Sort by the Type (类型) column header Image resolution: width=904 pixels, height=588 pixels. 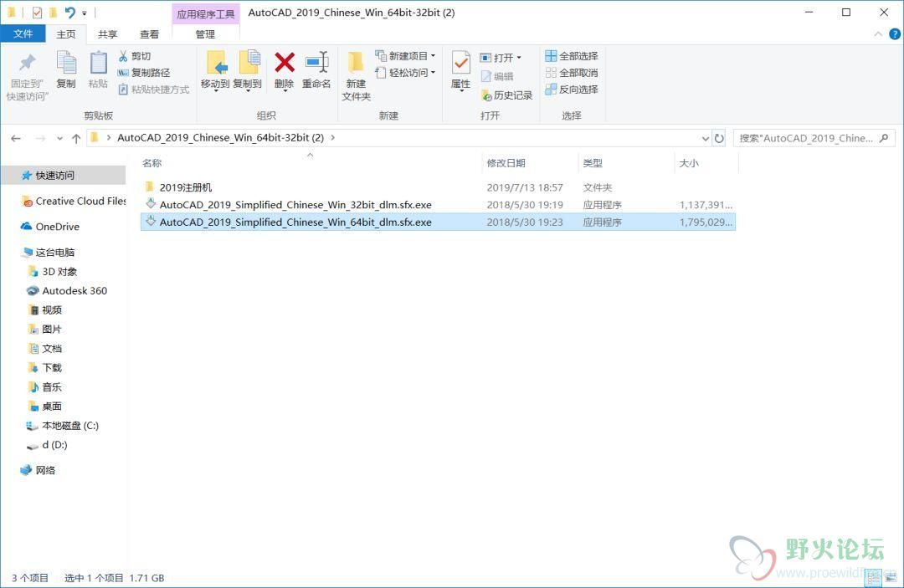tap(592, 163)
